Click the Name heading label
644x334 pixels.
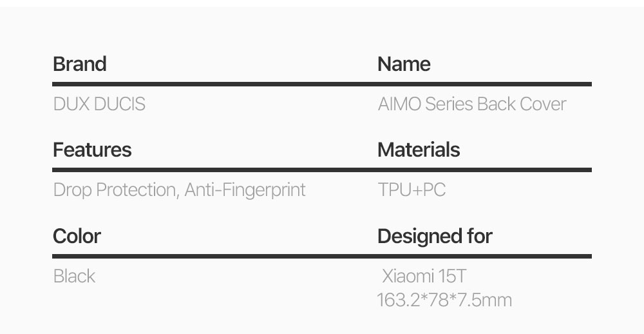(x=404, y=64)
